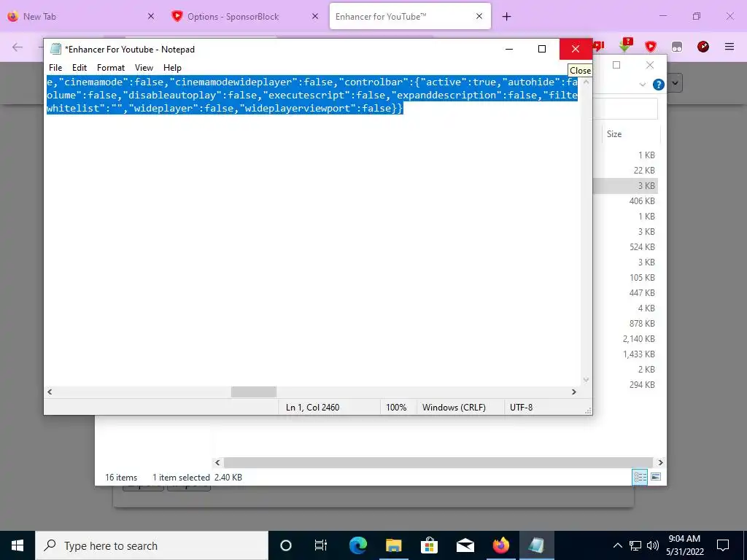Open the Notepad View menu
Viewport: 747px width, 560px height.
(144, 68)
